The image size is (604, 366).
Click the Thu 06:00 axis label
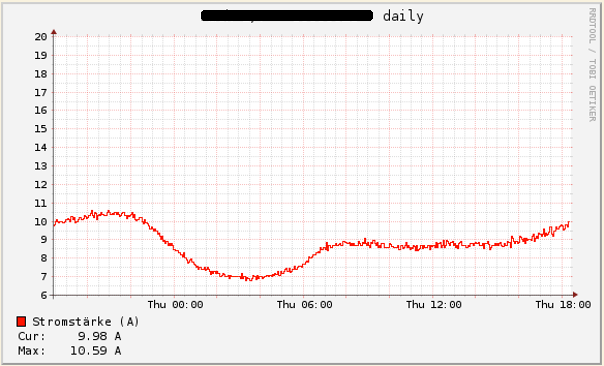click(x=304, y=305)
